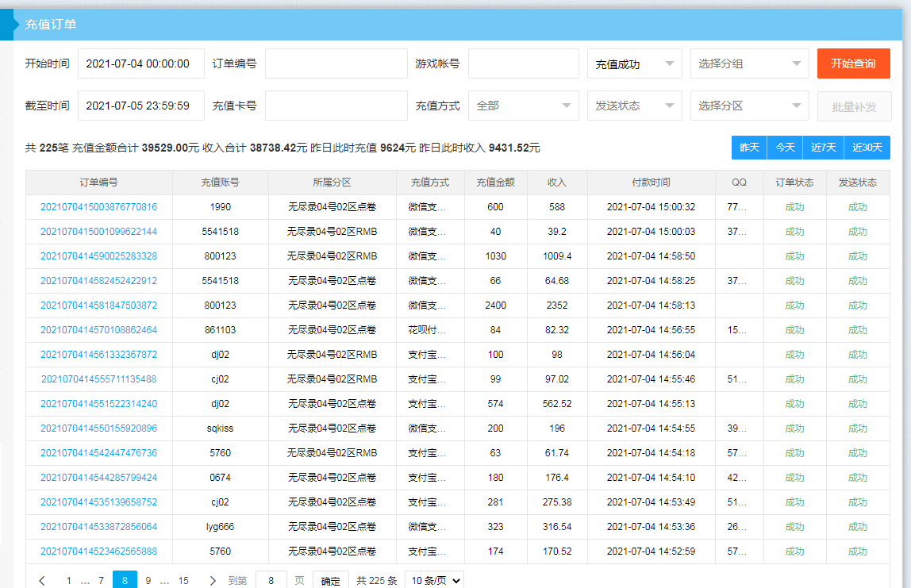Filter orders by 昨天
Viewport: 911px width, 588px height.
[749, 148]
